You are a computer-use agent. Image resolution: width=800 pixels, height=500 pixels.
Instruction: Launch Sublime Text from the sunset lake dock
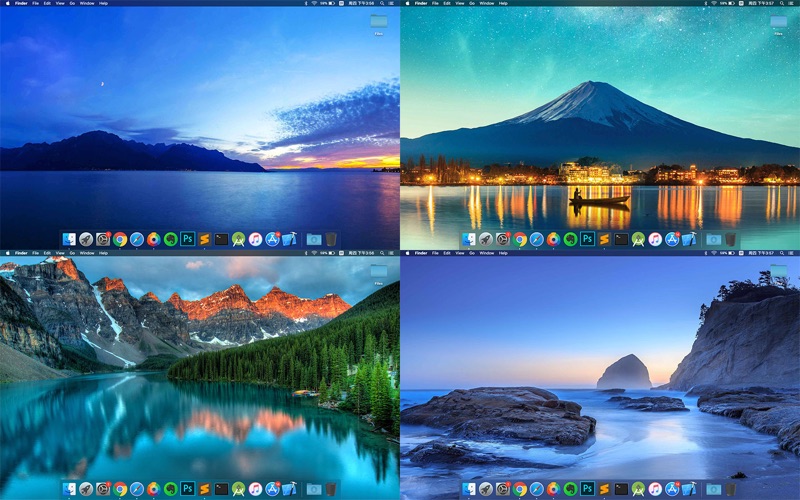(x=204, y=239)
